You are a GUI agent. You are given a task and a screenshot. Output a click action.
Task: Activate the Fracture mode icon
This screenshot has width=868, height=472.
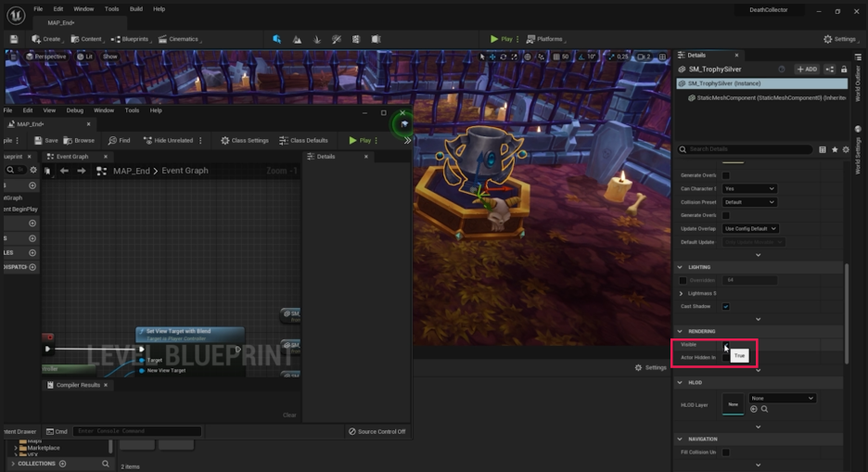click(356, 39)
